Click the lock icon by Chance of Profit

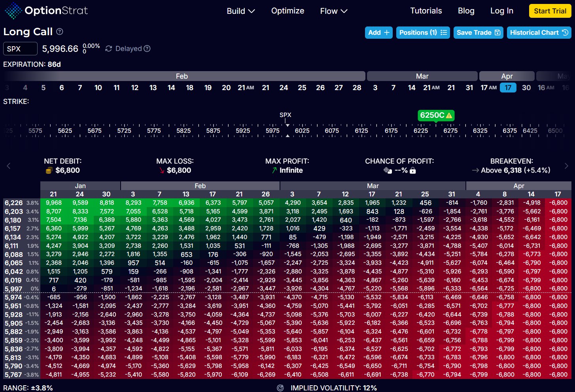coord(413,171)
